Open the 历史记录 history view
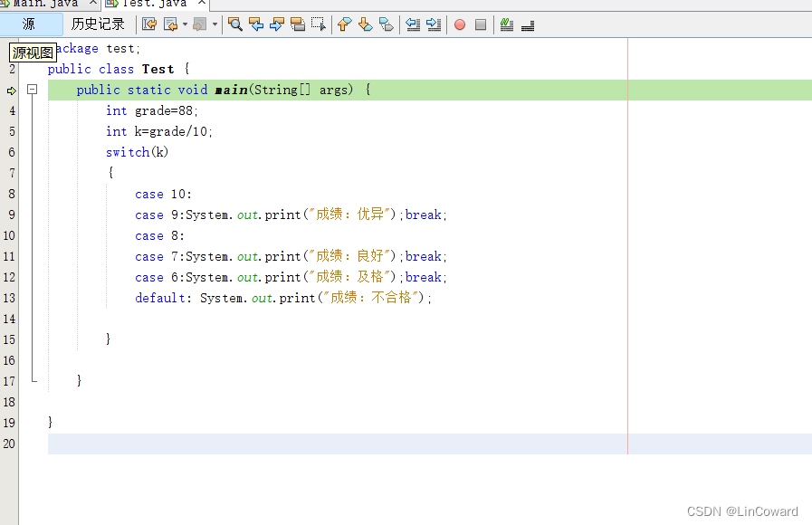The height and width of the screenshot is (525, 812). (x=98, y=24)
